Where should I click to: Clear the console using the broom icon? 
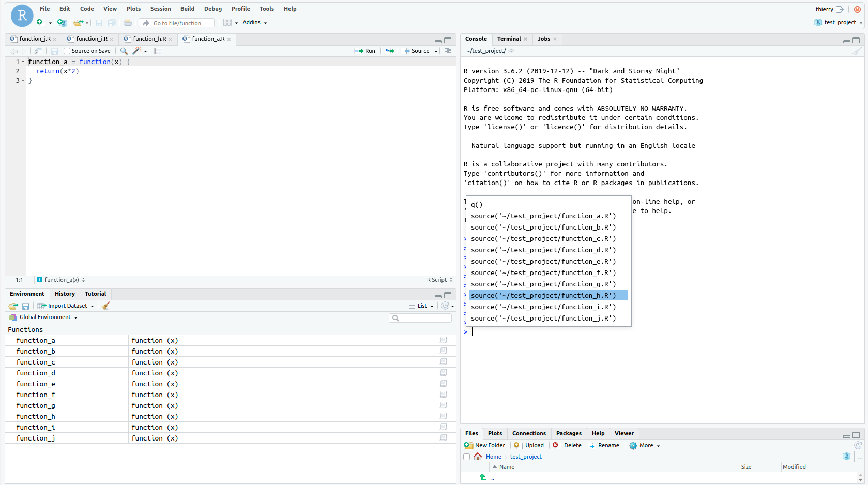tap(857, 51)
